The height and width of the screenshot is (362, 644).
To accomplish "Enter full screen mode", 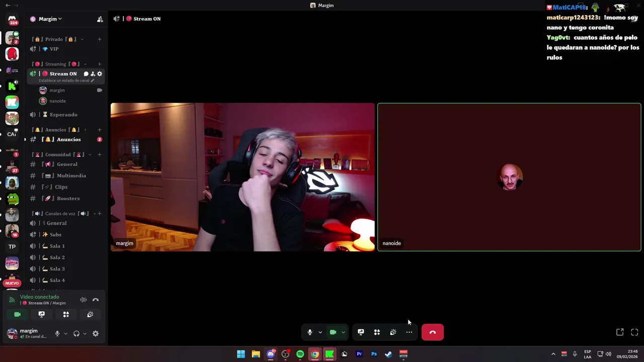I will pos(634,332).
